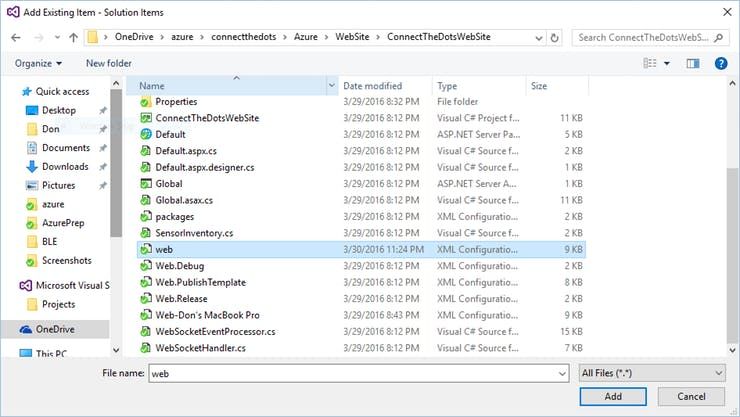Image resolution: width=740 pixels, height=417 pixels.
Task: Open the azure folder in sidebar
Action: (53, 204)
